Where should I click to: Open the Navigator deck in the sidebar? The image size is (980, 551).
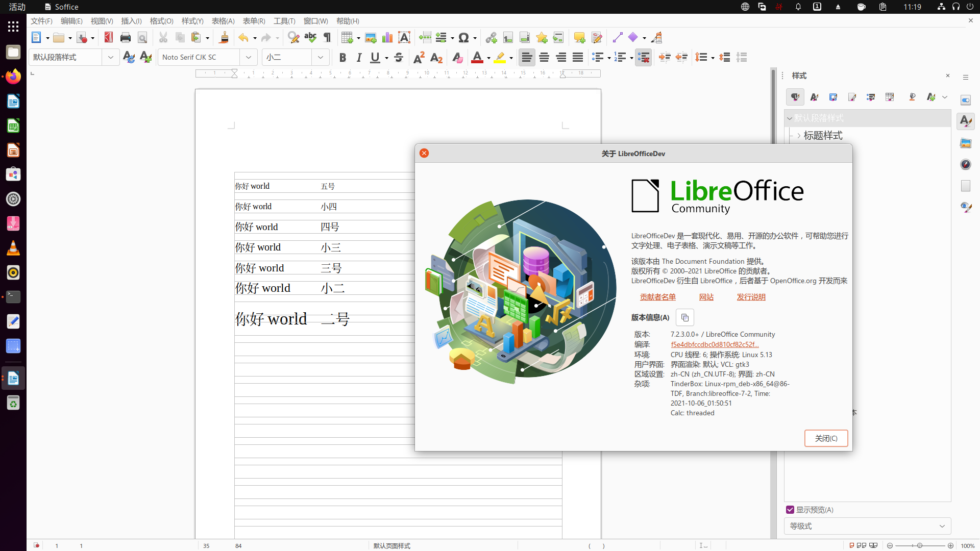click(x=966, y=164)
